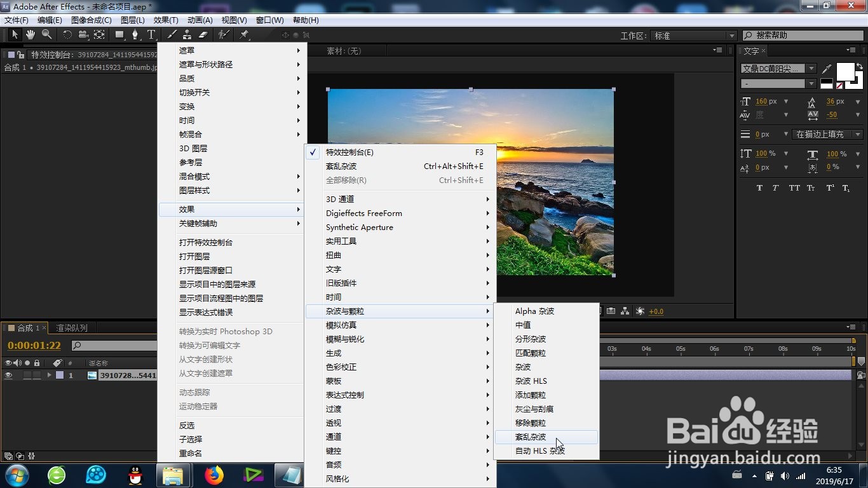Open Firefox from the taskbar

pos(212,475)
